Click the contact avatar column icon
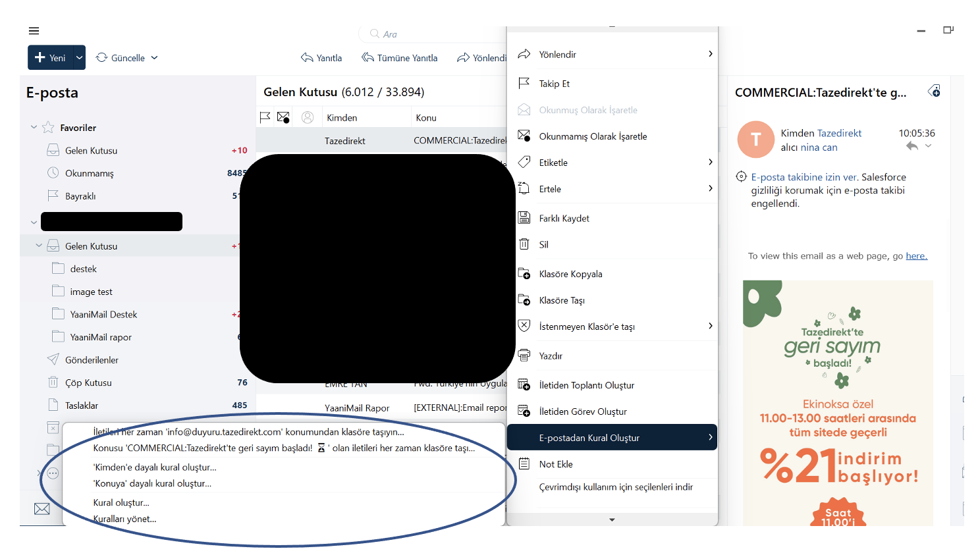Viewport: 980px width, 557px height. click(x=308, y=117)
